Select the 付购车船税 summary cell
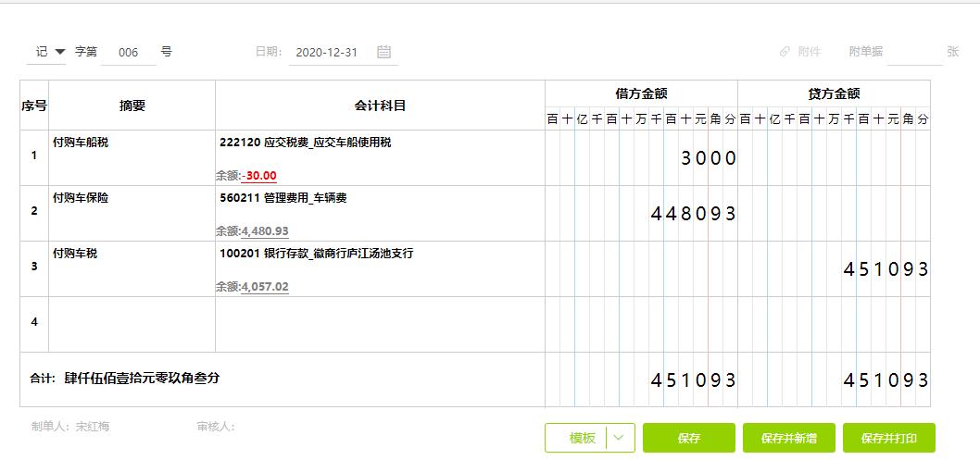The image size is (980, 460). (x=132, y=157)
